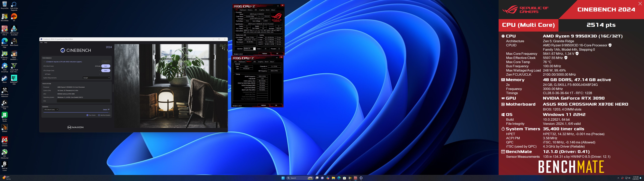Screen dimensions: 644x181
Task: Toggle the Your Score indicator
Action: (x=91, y=115)
